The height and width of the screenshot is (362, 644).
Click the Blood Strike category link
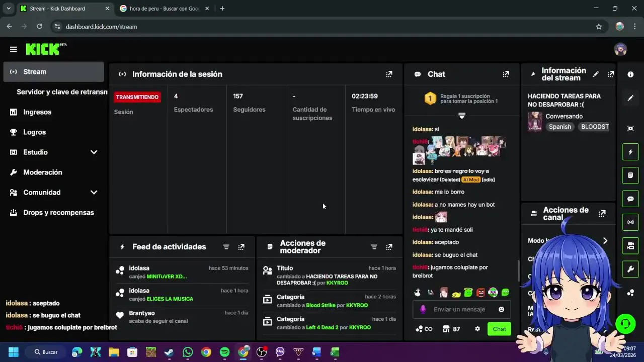(320, 305)
